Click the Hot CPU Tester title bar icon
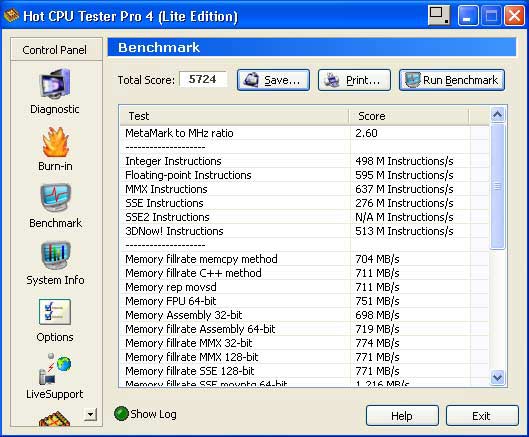 click(11, 16)
